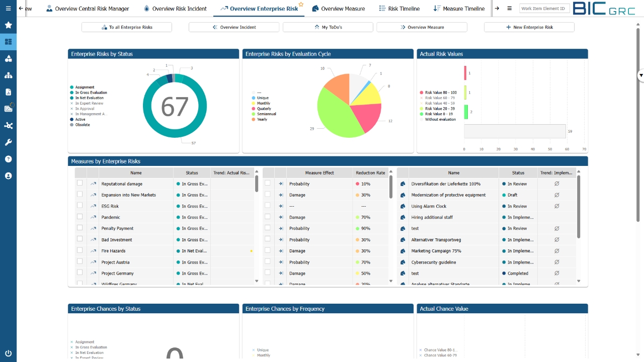The width and height of the screenshot is (644, 362).
Task: Click the measure icon beside Using Alarm Clock
Action: point(403,206)
